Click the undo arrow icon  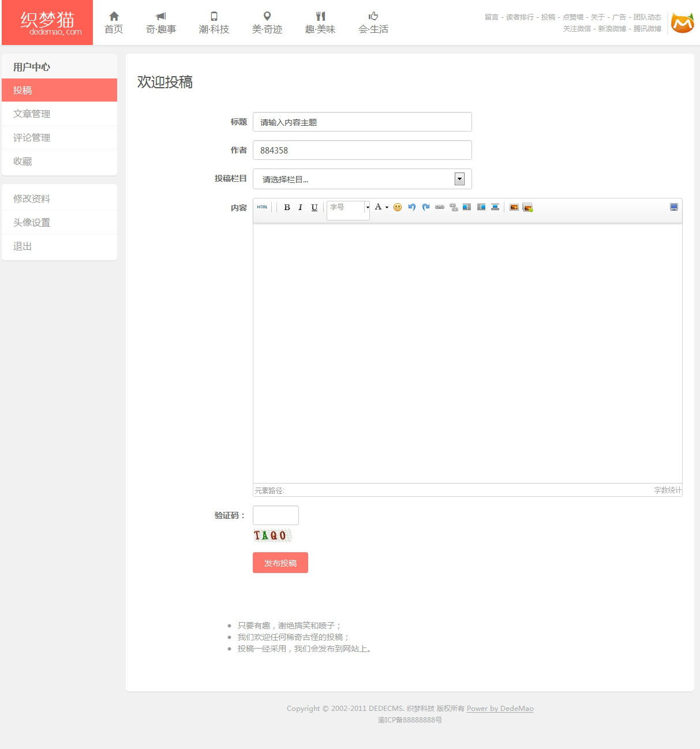[x=411, y=207]
